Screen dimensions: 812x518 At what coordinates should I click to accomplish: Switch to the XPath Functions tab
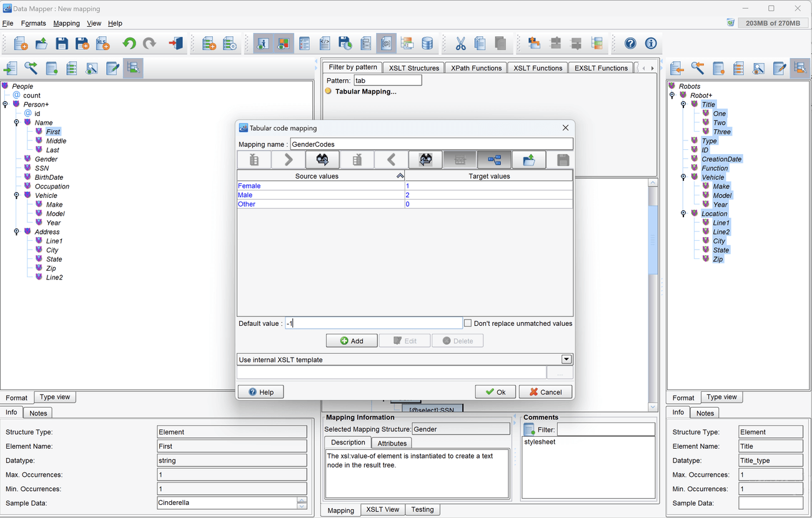pyautogui.click(x=477, y=68)
